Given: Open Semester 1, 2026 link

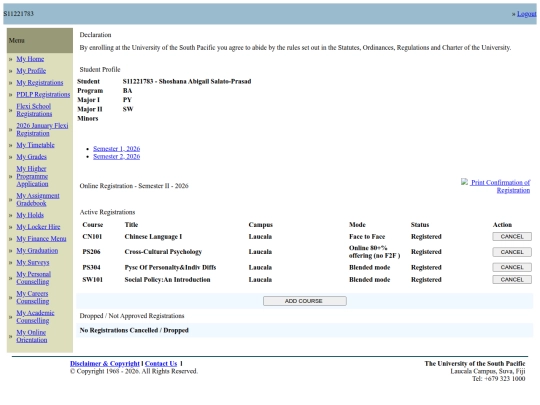Looking at the screenshot, I should pos(116,149).
